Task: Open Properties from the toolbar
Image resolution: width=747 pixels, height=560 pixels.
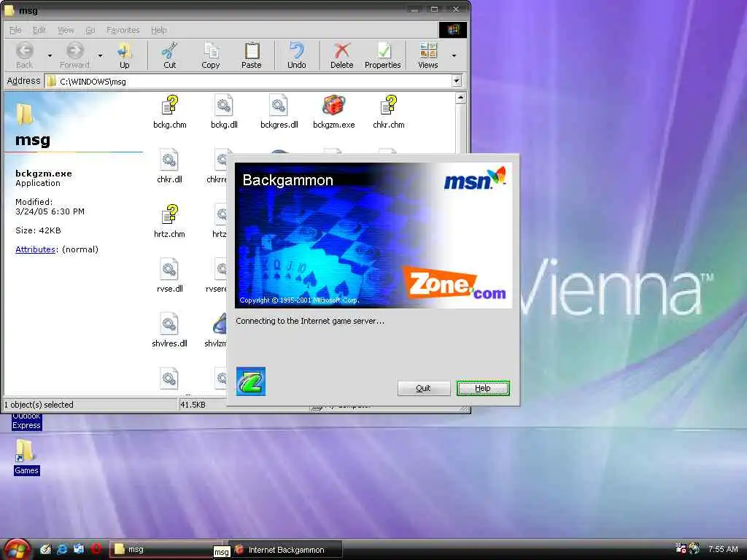Action: coord(382,55)
